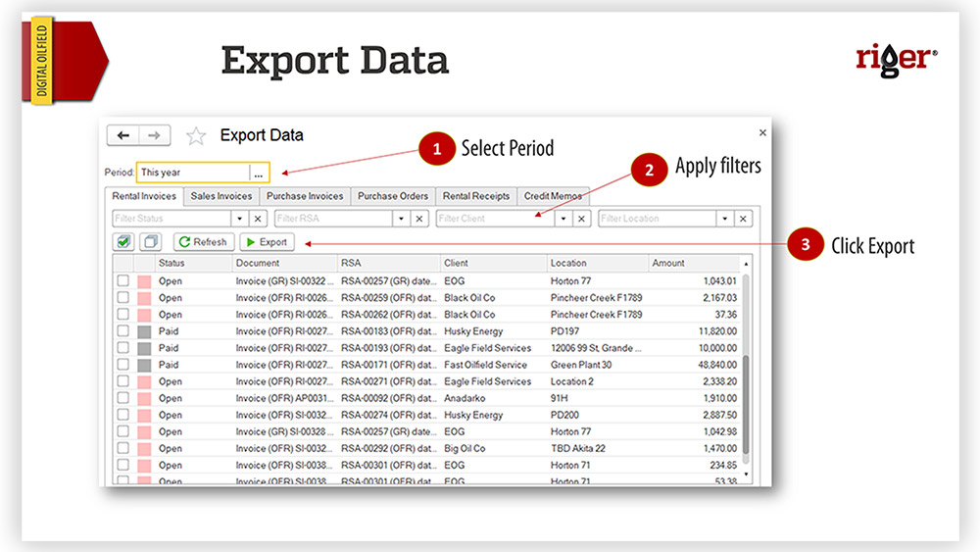Clear the Filter RSA field with X
The image size is (980, 552).
click(x=419, y=219)
